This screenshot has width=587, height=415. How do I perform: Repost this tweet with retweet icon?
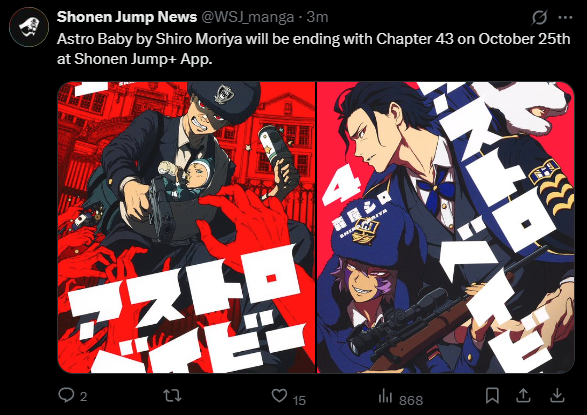[173, 396]
